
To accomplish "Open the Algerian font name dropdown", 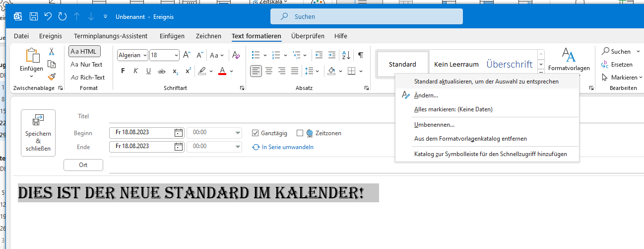I will pos(145,55).
